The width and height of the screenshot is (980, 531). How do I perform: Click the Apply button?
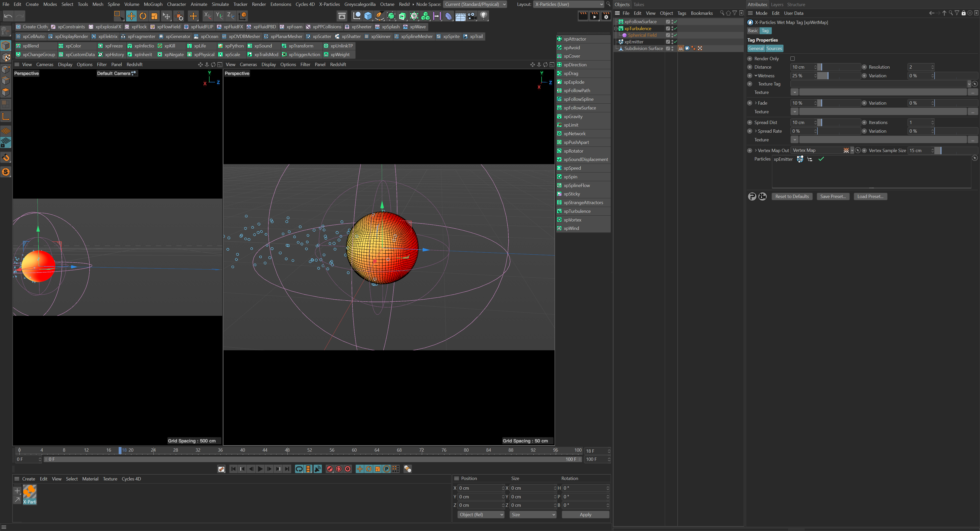click(x=585, y=515)
